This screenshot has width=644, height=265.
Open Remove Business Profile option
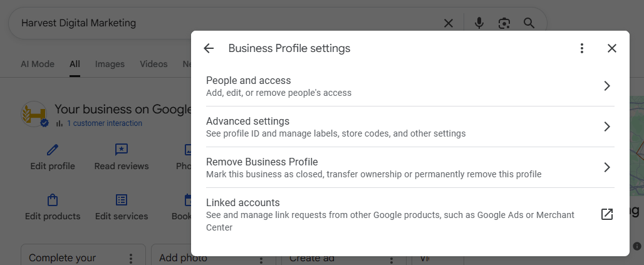[x=410, y=167]
